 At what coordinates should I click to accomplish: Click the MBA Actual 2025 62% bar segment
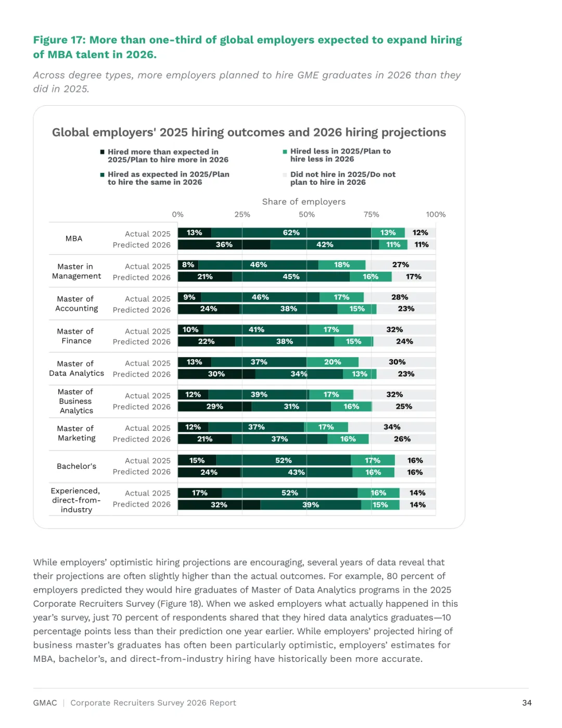pos(291,233)
